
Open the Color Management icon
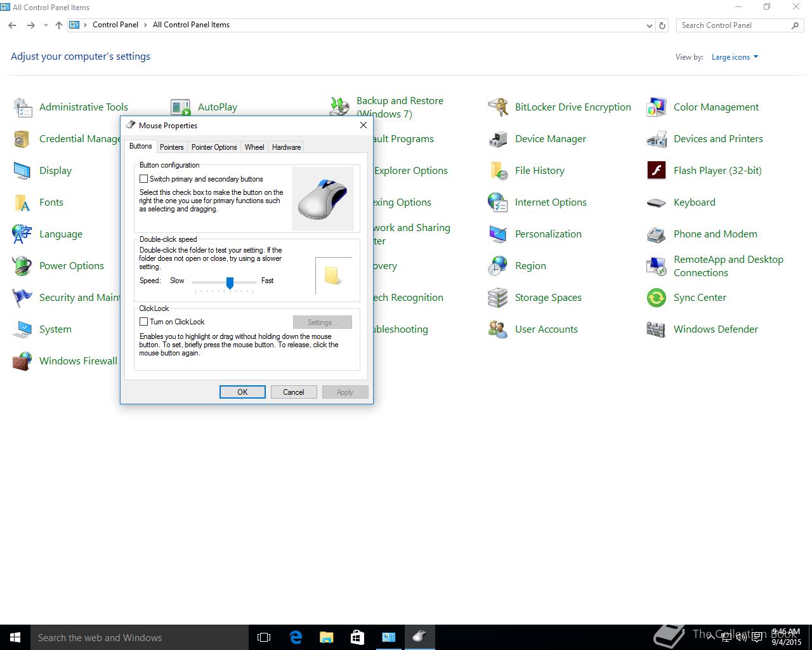tap(657, 107)
